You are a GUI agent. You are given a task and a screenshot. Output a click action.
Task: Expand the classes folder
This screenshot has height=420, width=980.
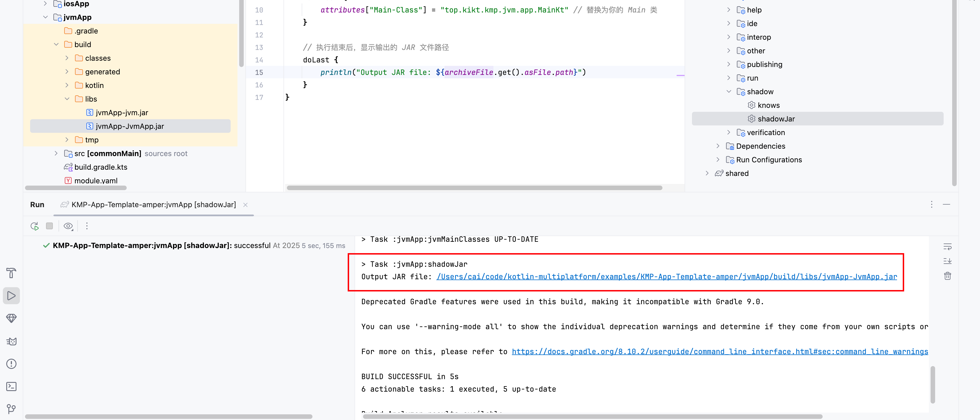(67, 58)
